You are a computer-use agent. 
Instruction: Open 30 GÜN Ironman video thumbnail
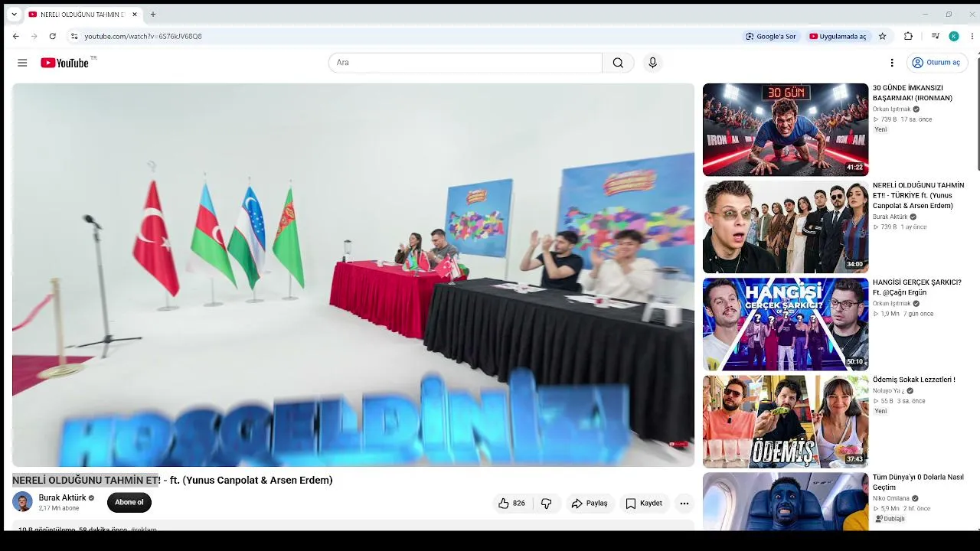click(786, 129)
